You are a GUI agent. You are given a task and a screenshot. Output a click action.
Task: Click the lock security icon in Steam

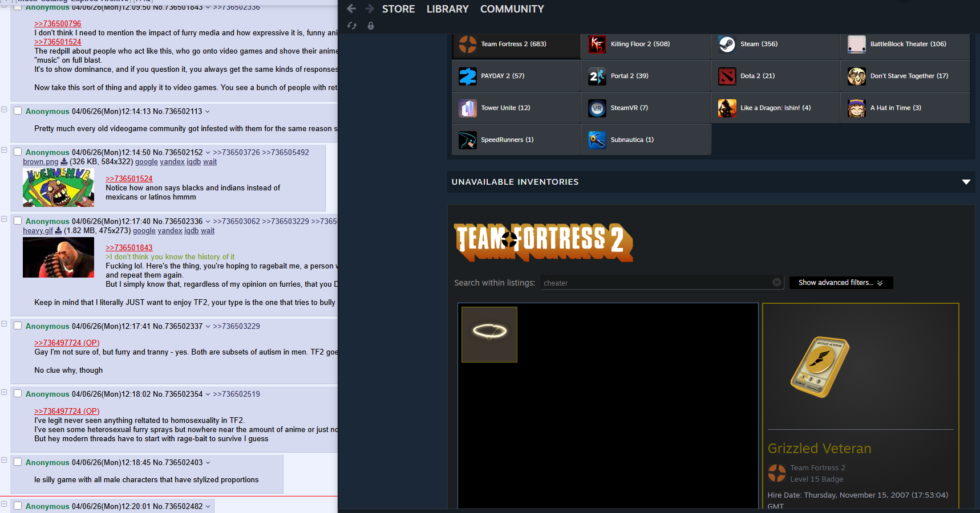[x=371, y=26]
